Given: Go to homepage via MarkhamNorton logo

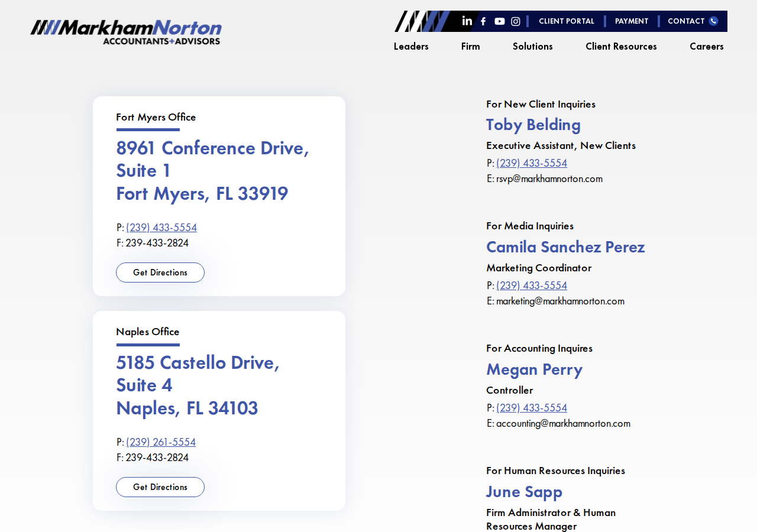Looking at the screenshot, I should (x=126, y=32).
